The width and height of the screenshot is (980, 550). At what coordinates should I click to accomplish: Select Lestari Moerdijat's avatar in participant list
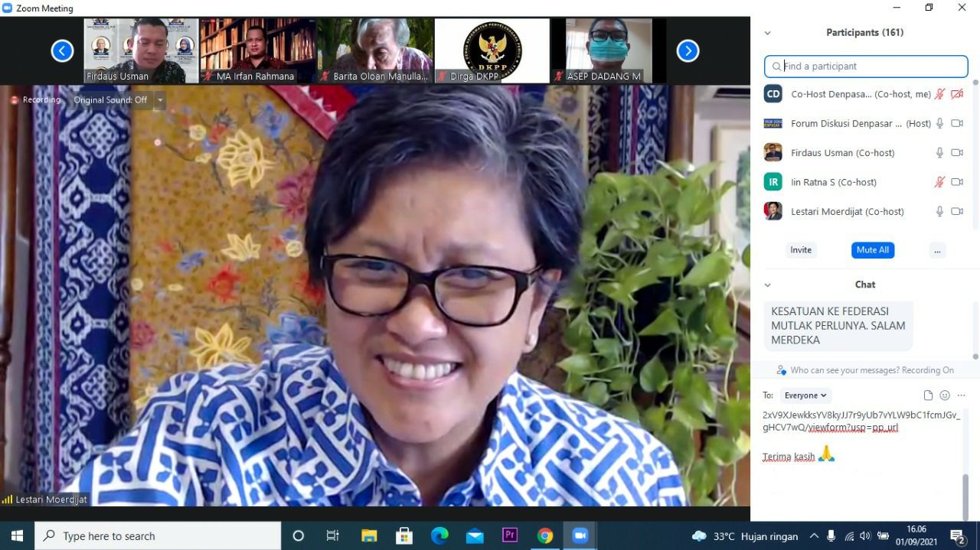773,211
